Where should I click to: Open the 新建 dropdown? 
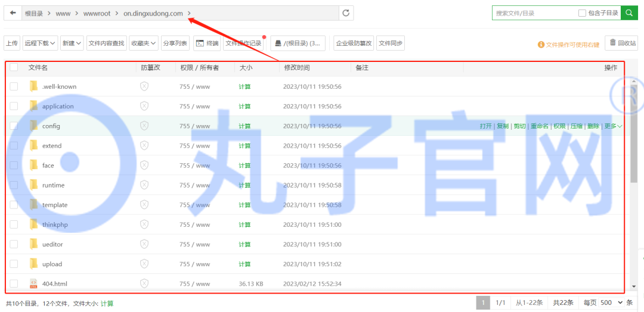pyautogui.click(x=72, y=43)
